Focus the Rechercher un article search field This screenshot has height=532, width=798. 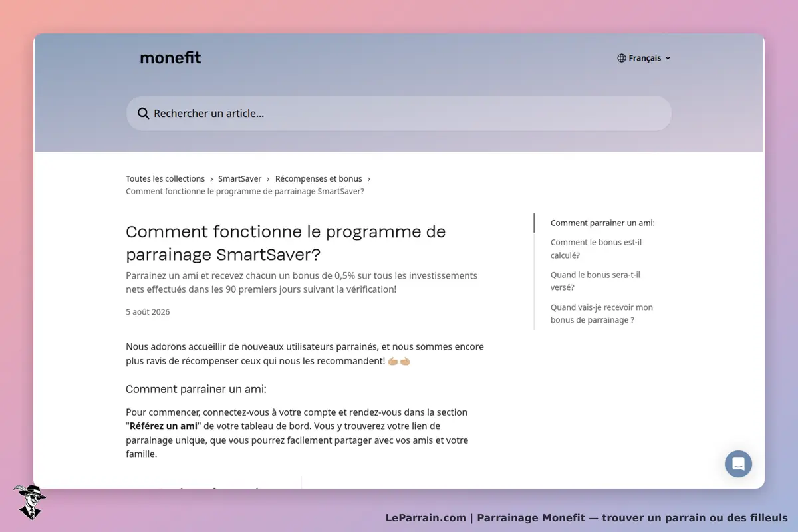pyautogui.click(x=399, y=113)
